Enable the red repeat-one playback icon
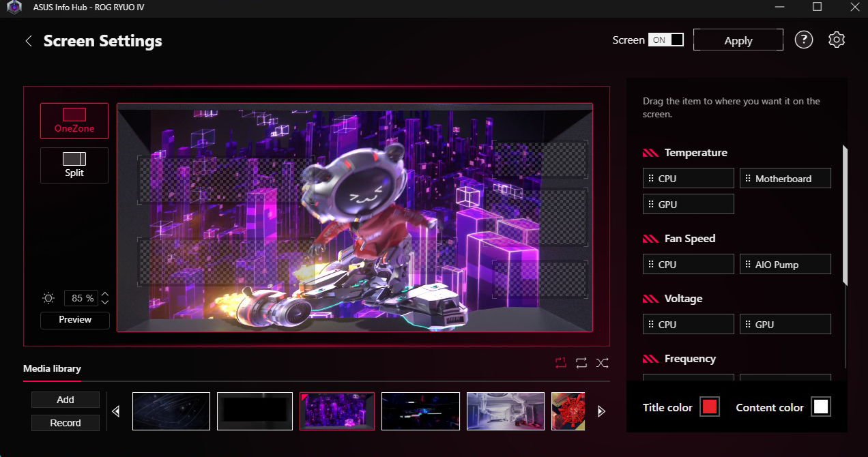This screenshot has width=868, height=457. click(561, 363)
